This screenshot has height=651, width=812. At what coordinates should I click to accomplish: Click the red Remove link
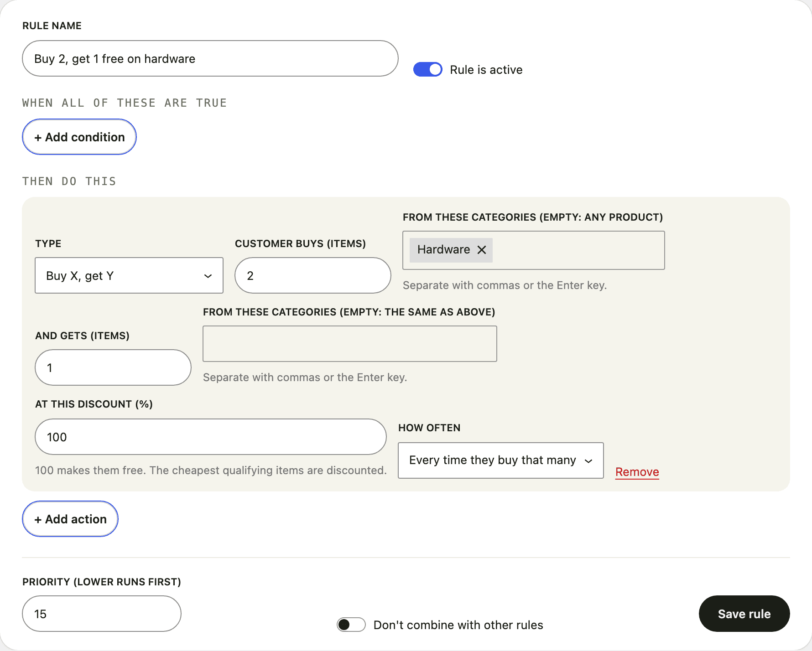(637, 472)
